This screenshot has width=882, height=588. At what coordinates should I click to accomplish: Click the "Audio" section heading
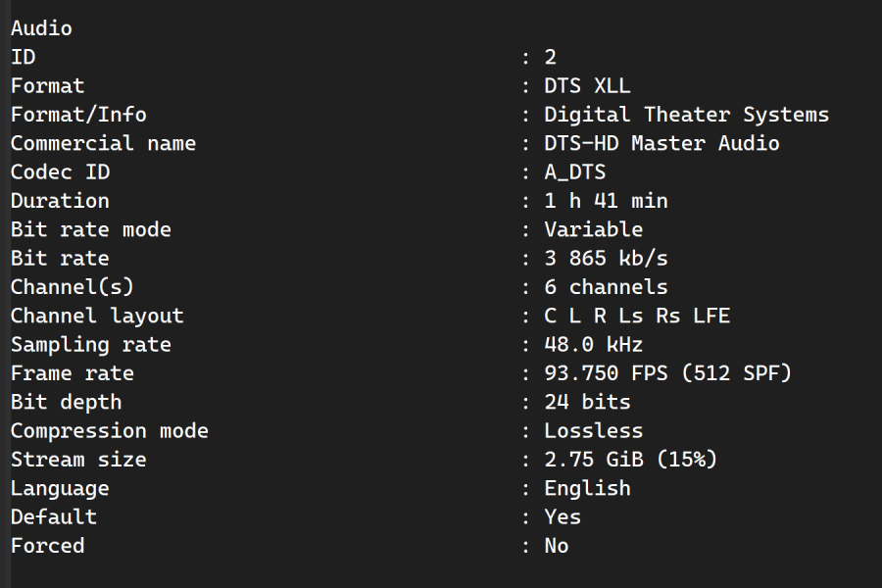tap(41, 28)
